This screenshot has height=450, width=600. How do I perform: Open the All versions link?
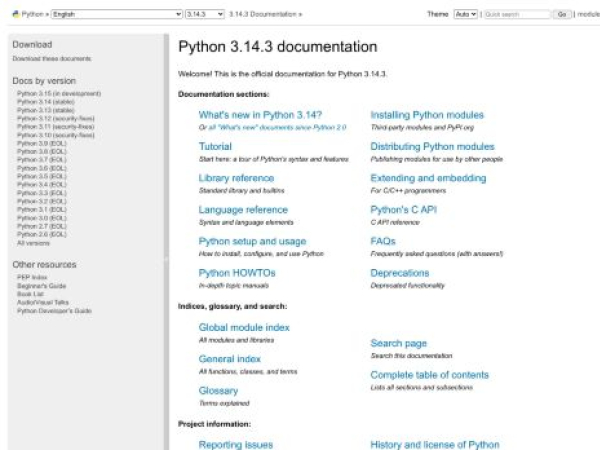33,243
